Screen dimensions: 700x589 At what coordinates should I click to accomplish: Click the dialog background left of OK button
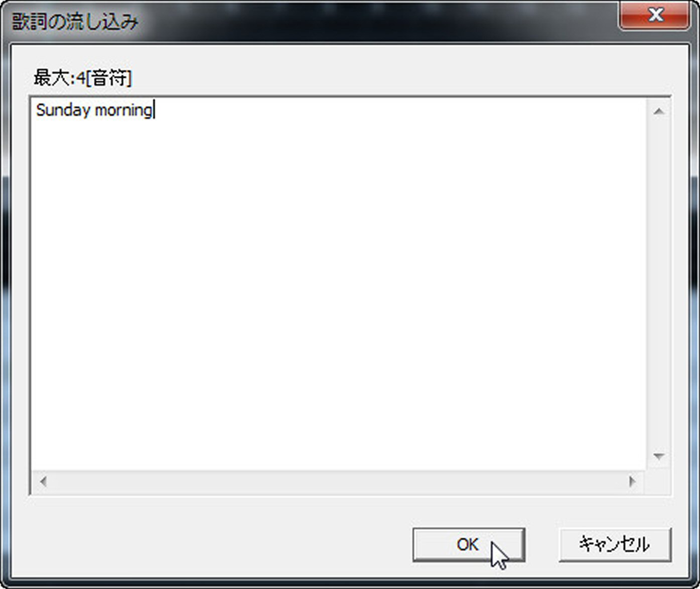click(x=216, y=544)
